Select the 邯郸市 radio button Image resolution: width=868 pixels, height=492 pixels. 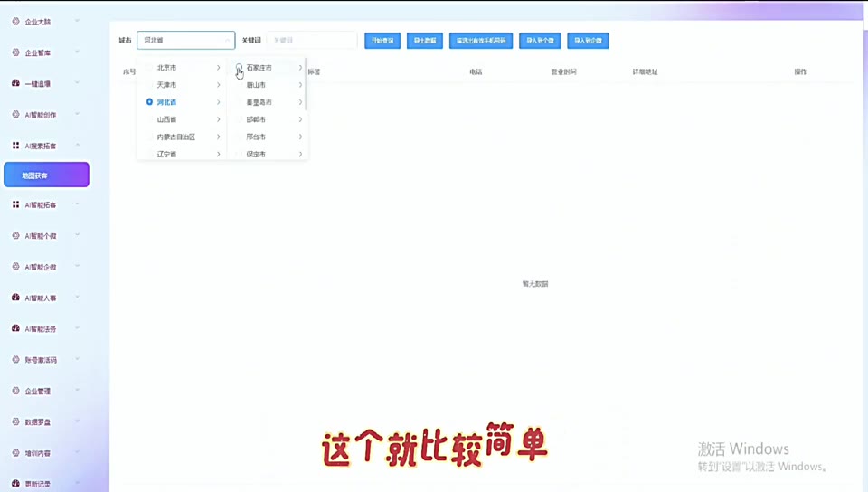coord(239,119)
